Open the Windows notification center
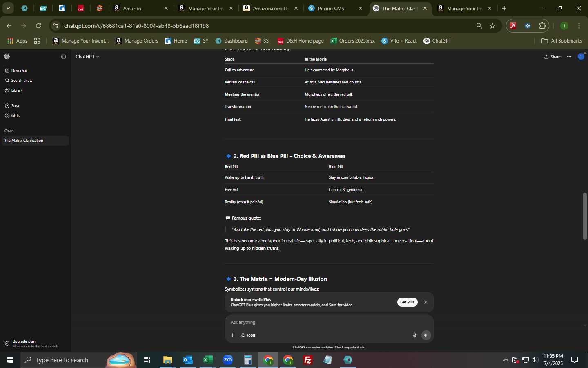The width and height of the screenshot is (588, 368). click(575, 360)
